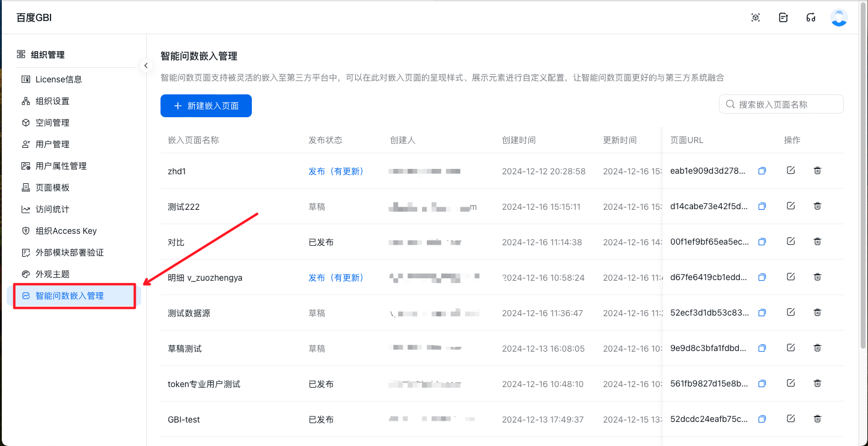Image resolution: width=868 pixels, height=446 pixels.
Task: Delete the GBI-test embed page
Action: tap(818, 419)
